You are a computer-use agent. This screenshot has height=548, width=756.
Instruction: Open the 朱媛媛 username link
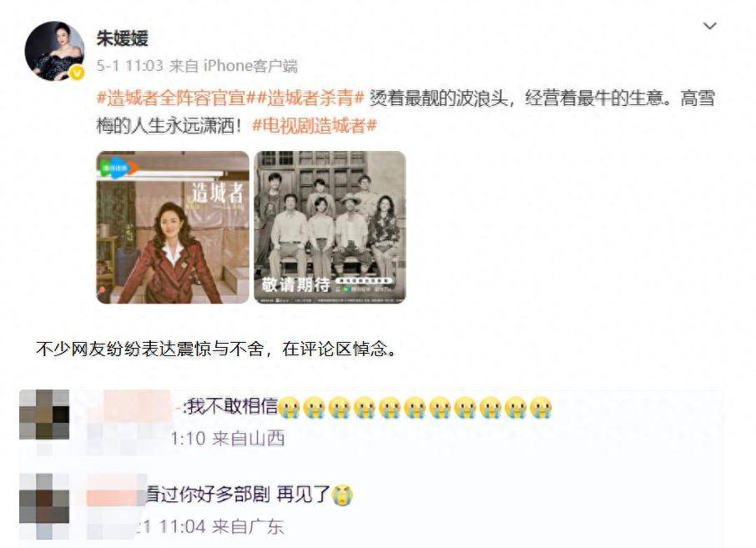[122, 38]
